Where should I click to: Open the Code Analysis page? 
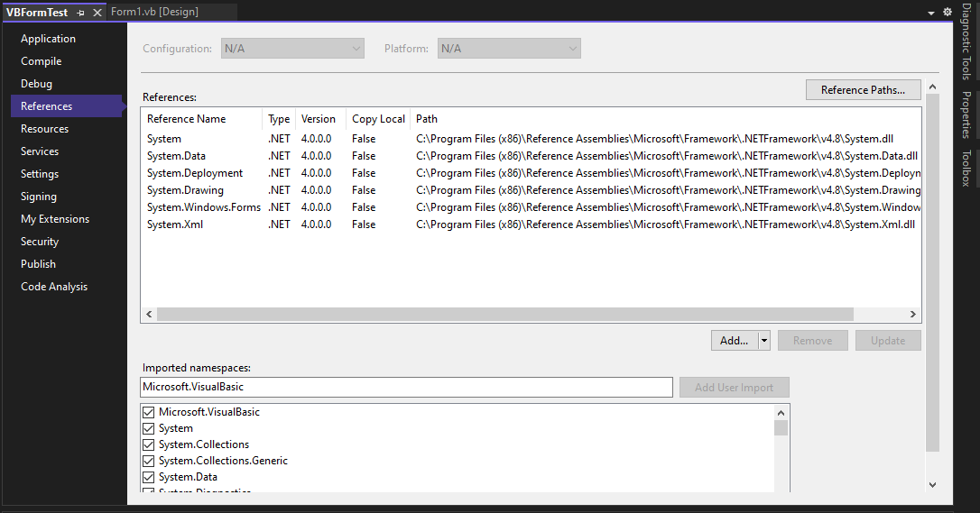click(54, 286)
